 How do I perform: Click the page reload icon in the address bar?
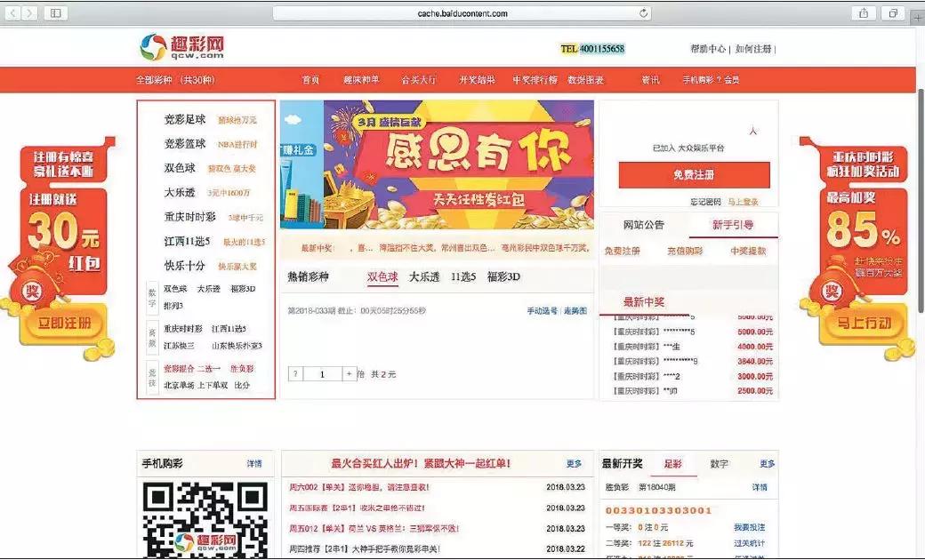[x=642, y=12]
